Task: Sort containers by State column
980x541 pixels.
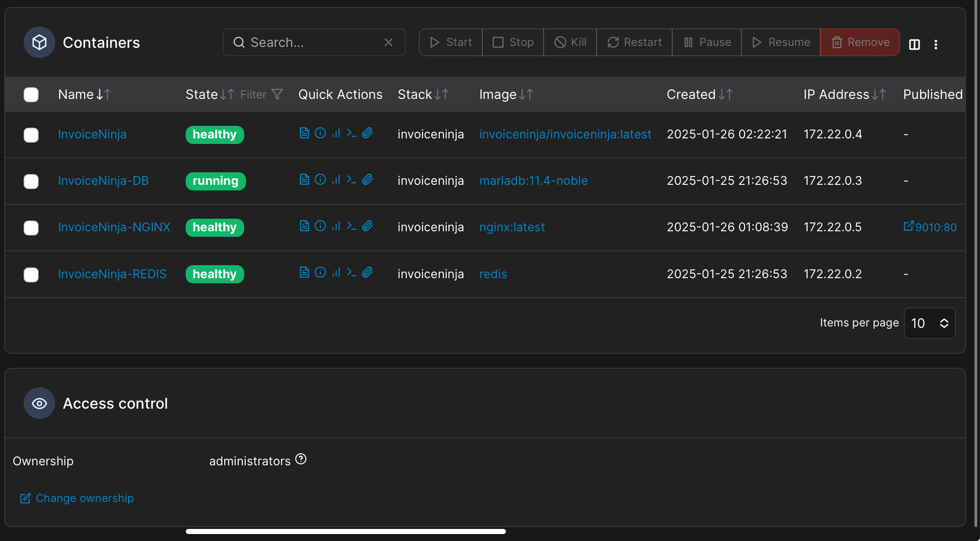Action: [x=209, y=94]
